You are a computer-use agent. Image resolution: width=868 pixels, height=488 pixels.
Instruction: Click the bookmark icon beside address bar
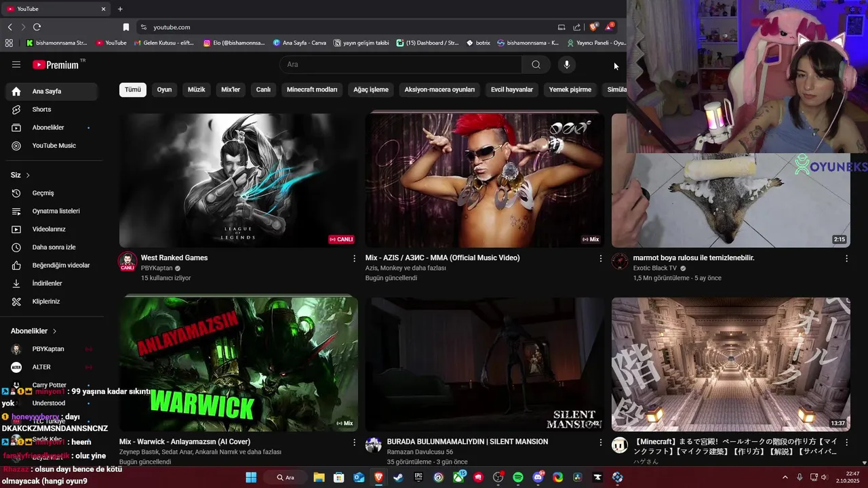[x=125, y=27]
